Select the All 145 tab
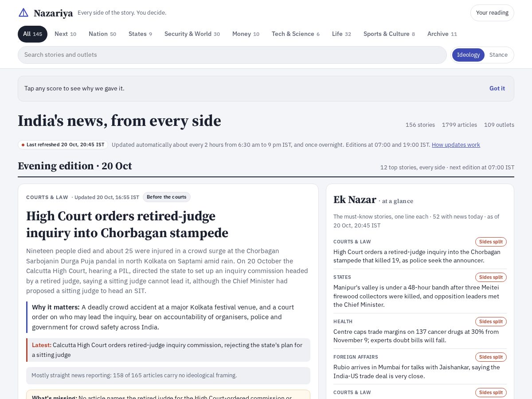Viewport: 532px width, 399px height. [32, 34]
